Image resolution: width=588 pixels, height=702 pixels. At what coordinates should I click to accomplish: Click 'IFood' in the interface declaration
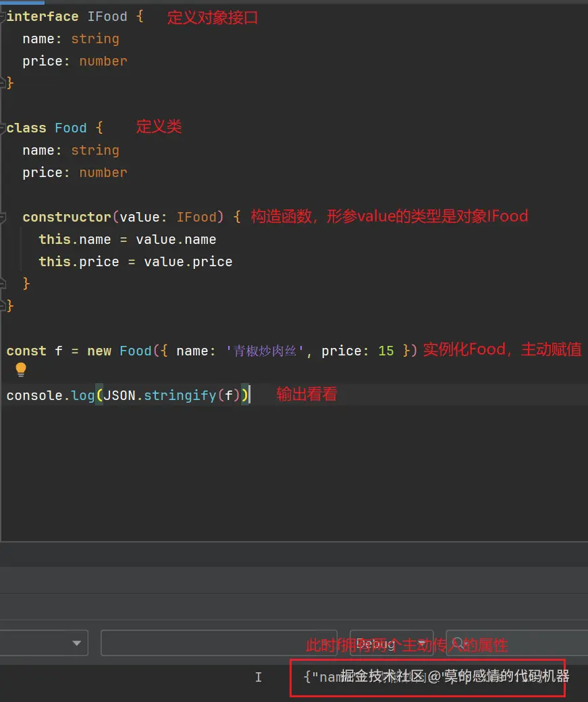tap(107, 17)
